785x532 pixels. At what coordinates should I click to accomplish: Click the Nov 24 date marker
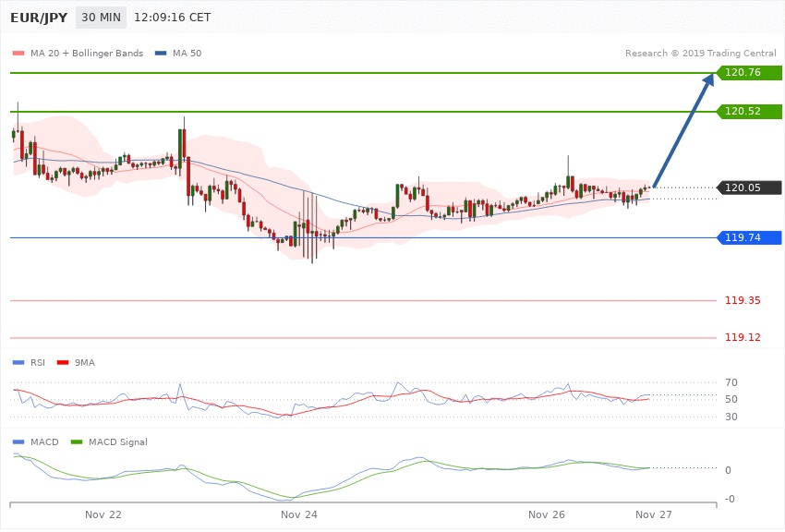click(x=298, y=514)
